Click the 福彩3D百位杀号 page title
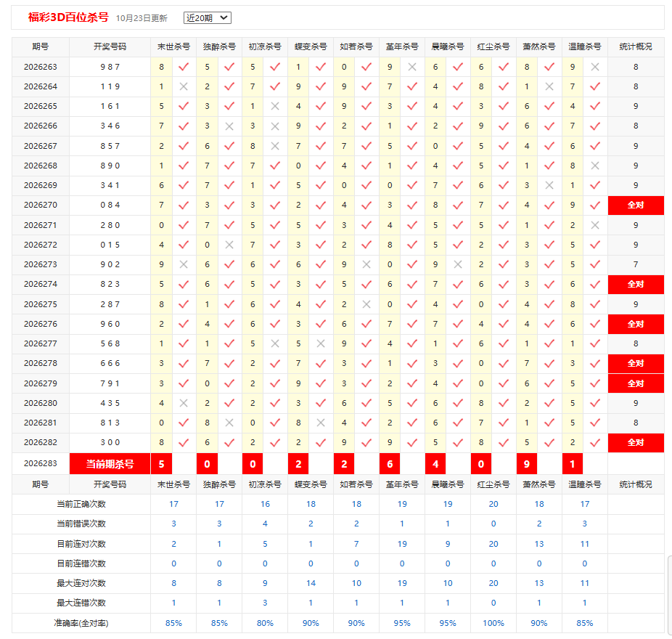This screenshot has height=639, width=672. click(x=68, y=17)
